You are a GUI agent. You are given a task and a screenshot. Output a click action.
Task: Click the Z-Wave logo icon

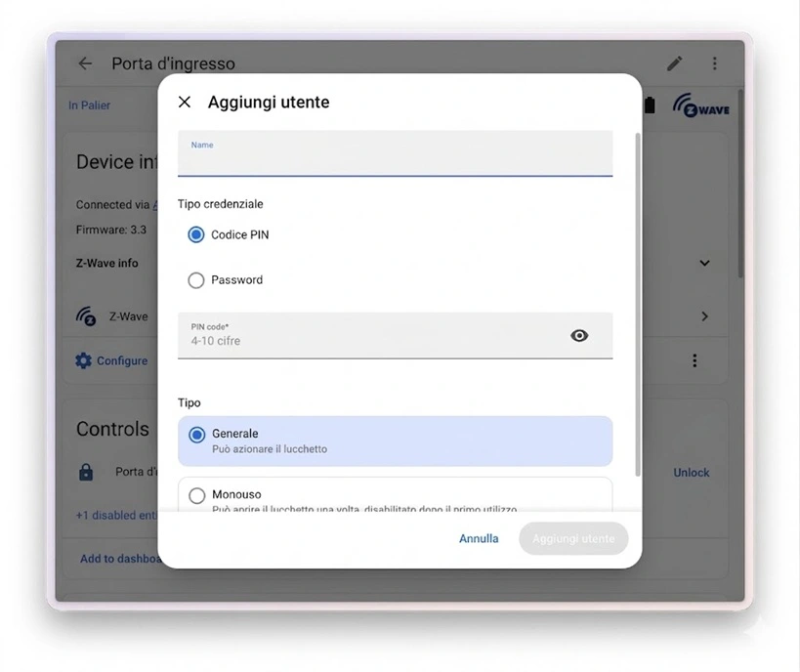point(700,105)
